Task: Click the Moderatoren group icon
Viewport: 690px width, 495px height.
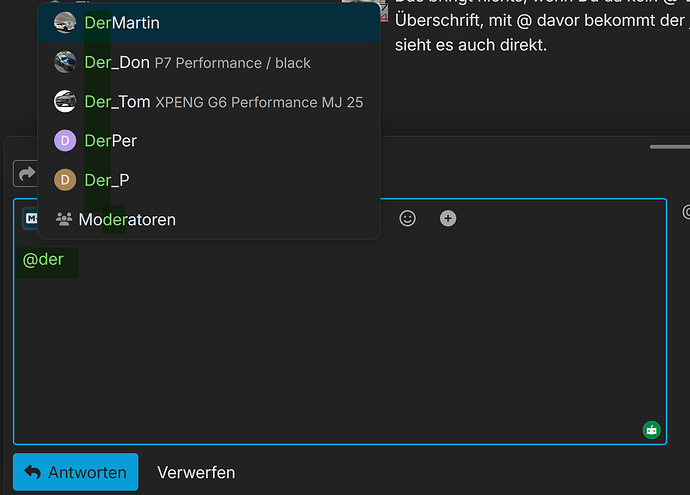Action: point(65,219)
